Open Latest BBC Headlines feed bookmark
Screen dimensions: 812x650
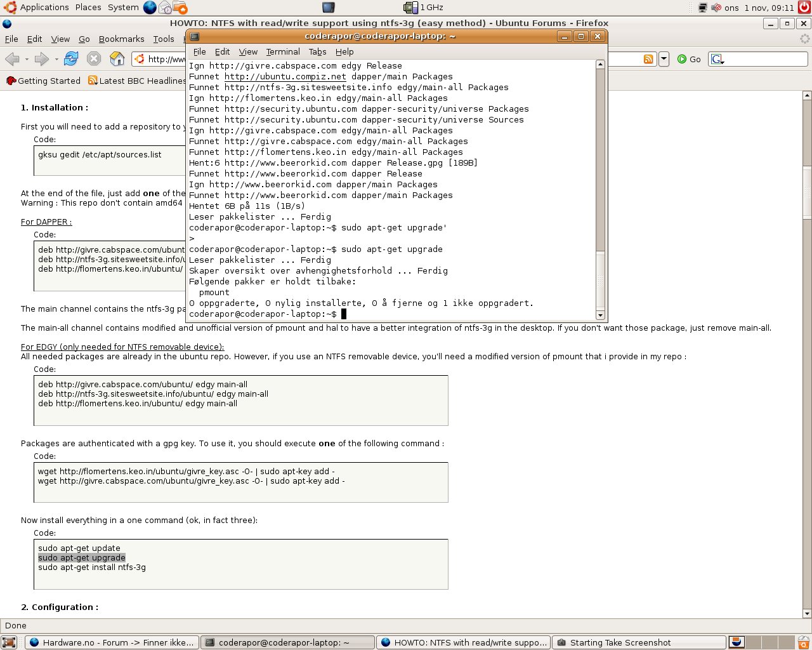click(x=136, y=81)
